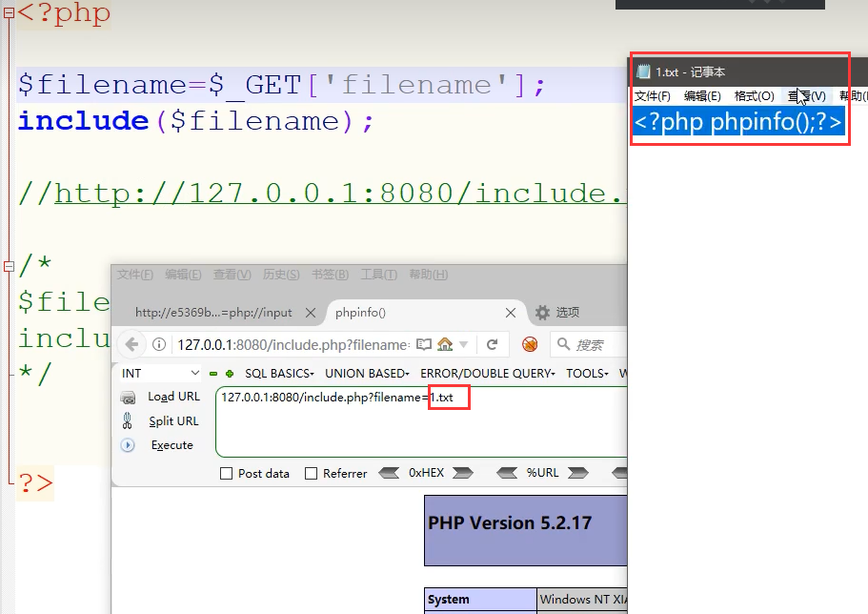Click the reader view book icon
This screenshot has width=868, height=614.
click(x=424, y=344)
